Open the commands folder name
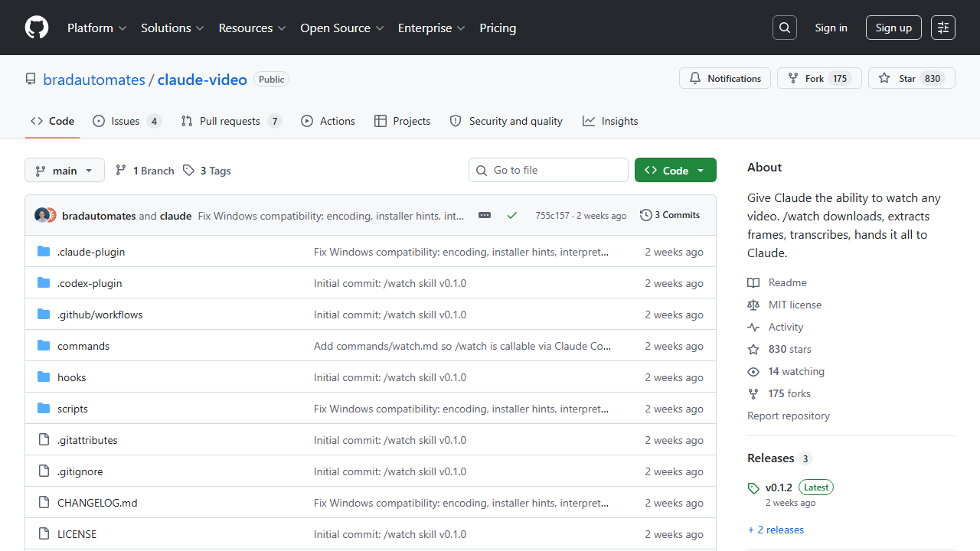The width and height of the screenshot is (980, 551). (83, 346)
